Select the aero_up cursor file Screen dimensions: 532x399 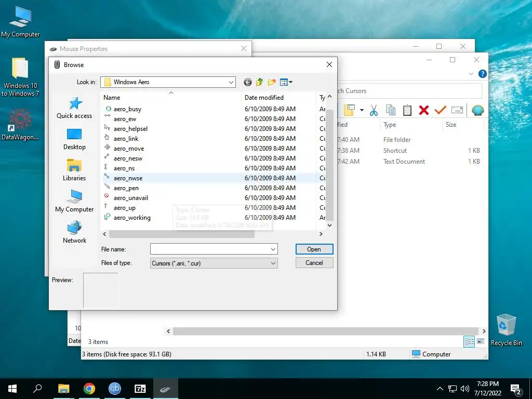124,208
